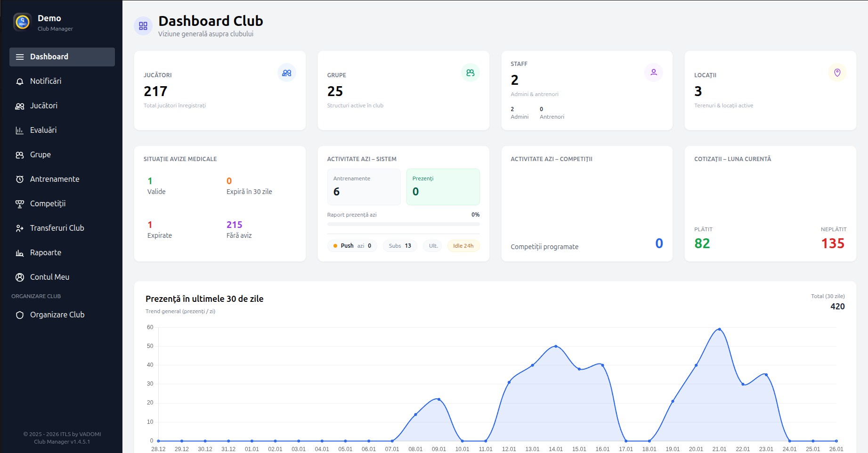Click the blue players icon on the Jucători card
868x453 pixels.
tap(286, 73)
